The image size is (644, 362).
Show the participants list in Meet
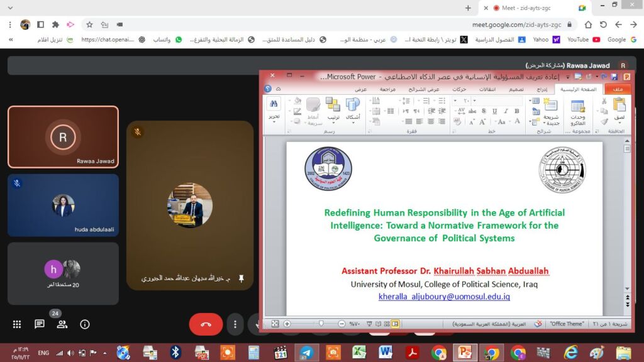tap(62, 324)
